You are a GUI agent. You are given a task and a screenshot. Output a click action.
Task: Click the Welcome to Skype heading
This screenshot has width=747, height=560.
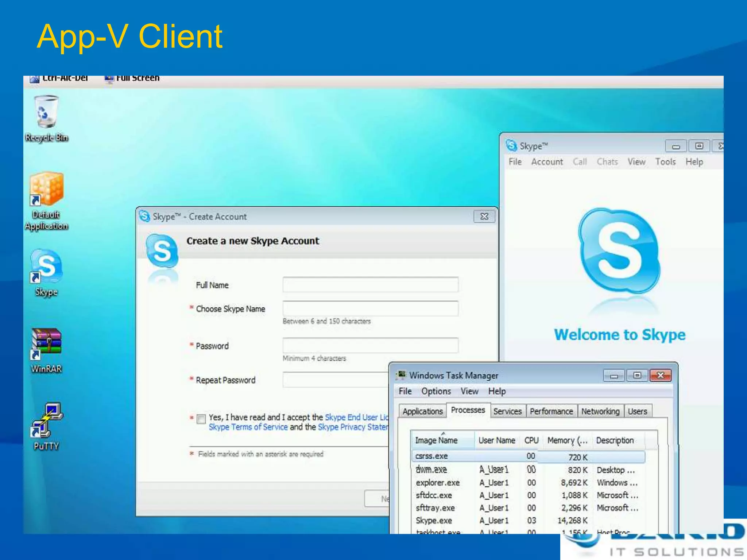pyautogui.click(x=620, y=335)
